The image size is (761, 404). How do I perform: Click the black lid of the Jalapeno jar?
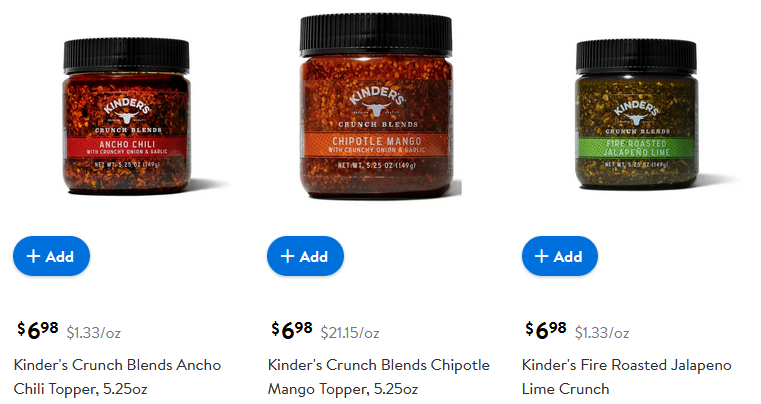[636, 56]
